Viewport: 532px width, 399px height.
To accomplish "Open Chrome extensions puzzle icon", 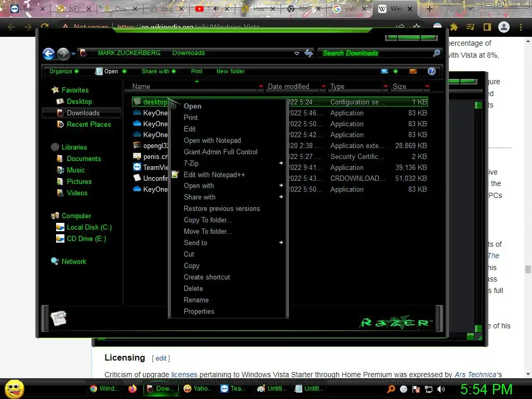I will pyautogui.click(x=454, y=27).
